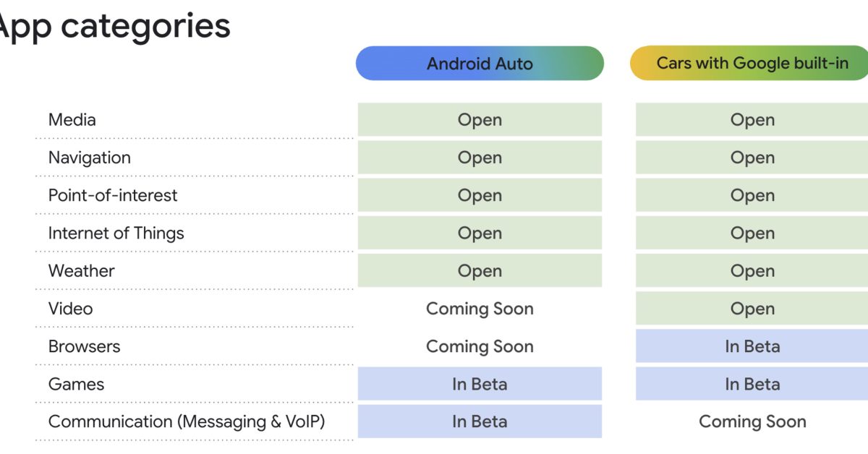This screenshot has width=868, height=454.
Task: Click the Cars with Google built-in header
Action: (752, 64)
